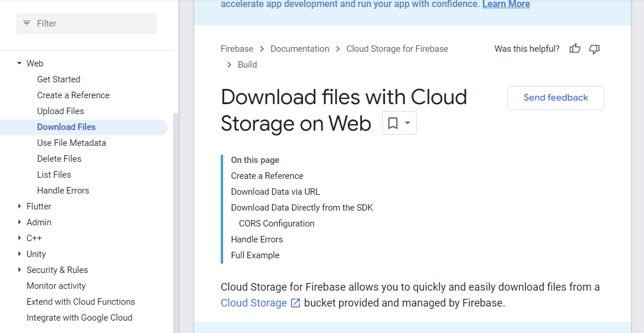Open the bookmark dropdown arrow
644x333 pixels.
tap(407, 123)
